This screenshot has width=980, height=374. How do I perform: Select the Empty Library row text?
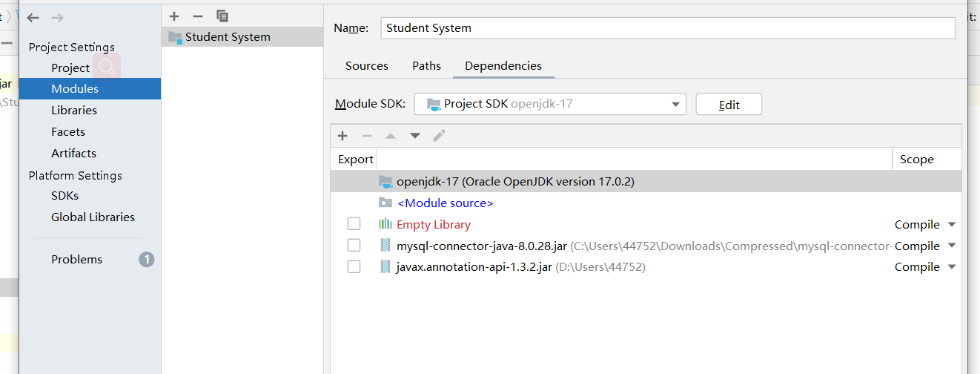click(x=434, y=225)
